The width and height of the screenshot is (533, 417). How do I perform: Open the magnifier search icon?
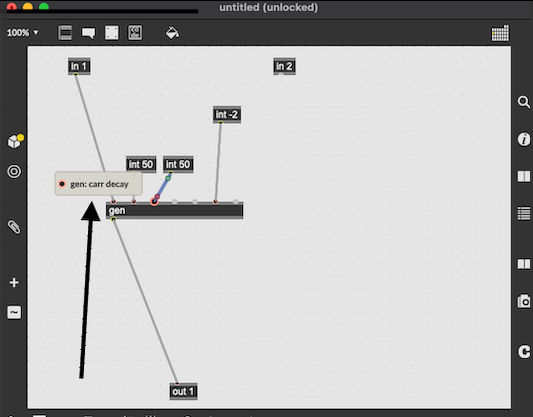click(524, 102)
